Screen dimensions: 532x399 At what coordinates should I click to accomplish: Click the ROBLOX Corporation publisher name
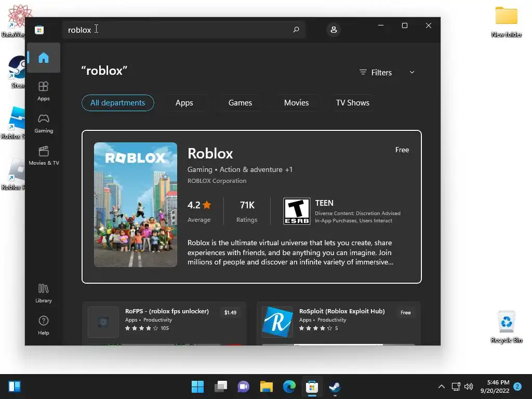coord(217,181)
